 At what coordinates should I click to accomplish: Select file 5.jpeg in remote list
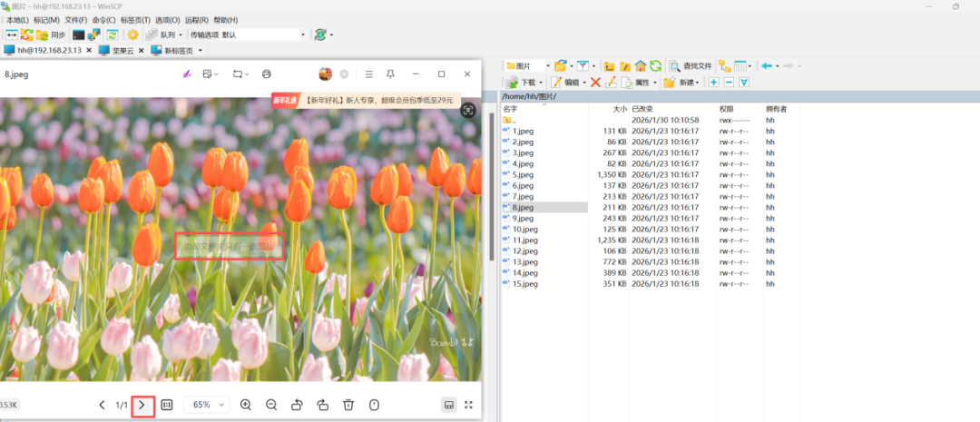[x=524, y=174]
